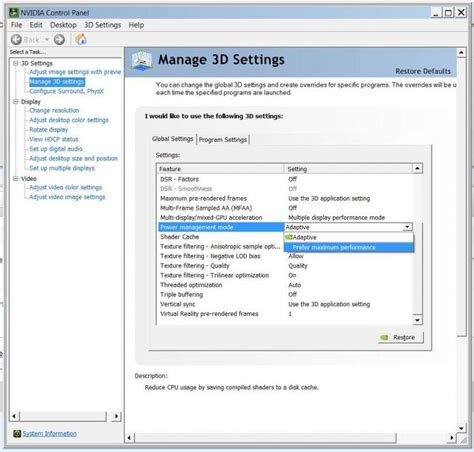Viewport: 474px width, 452px height.
Task: Choose Prefer maximum performance option
Action: pyautogui.click(x=349, y=247)
